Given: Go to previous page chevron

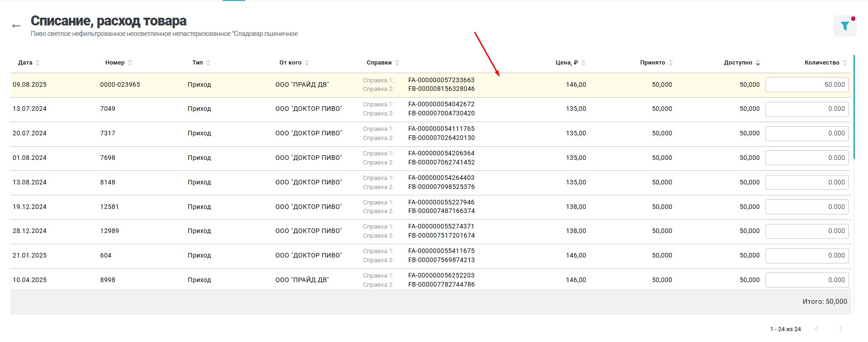Looking at the screenshot, I should (817, 329).
